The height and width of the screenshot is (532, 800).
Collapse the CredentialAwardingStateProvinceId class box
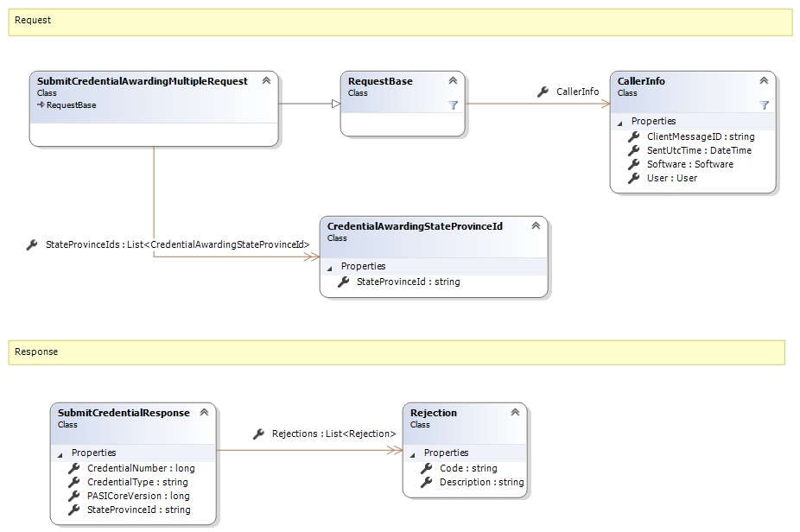tap(536, 226)
